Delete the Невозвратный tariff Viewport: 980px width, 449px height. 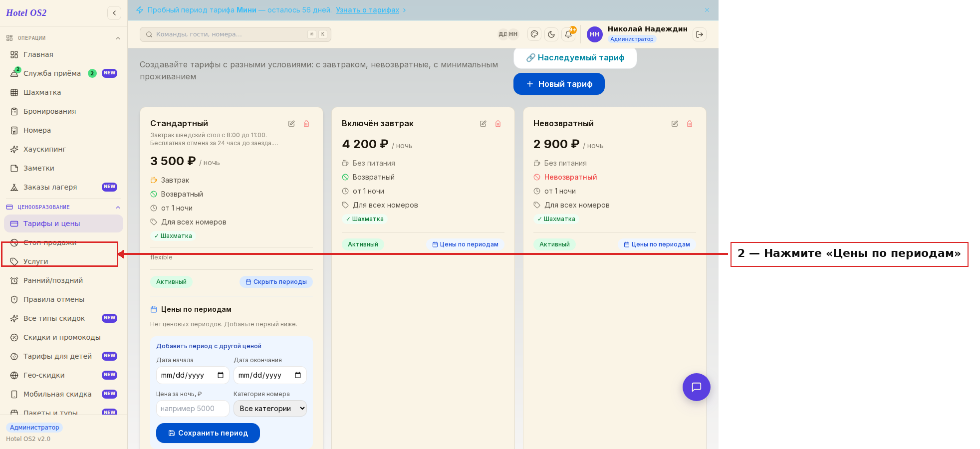[x=690, y=124]
